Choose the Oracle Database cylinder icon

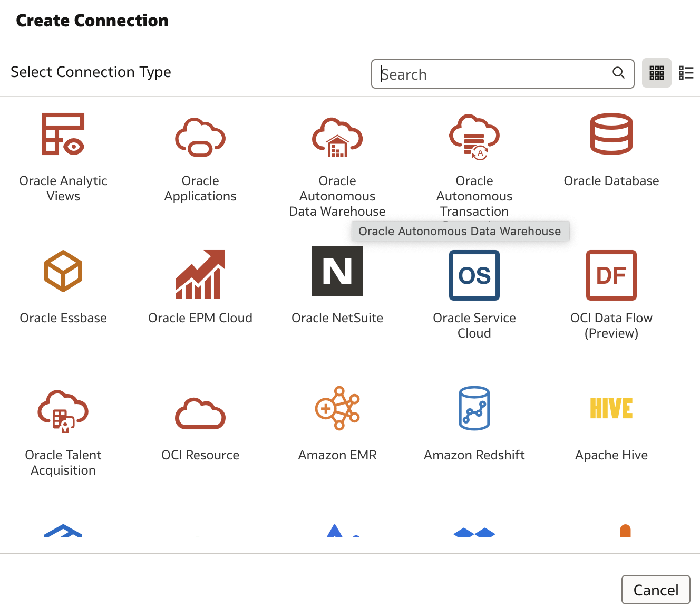pos(611,134)
